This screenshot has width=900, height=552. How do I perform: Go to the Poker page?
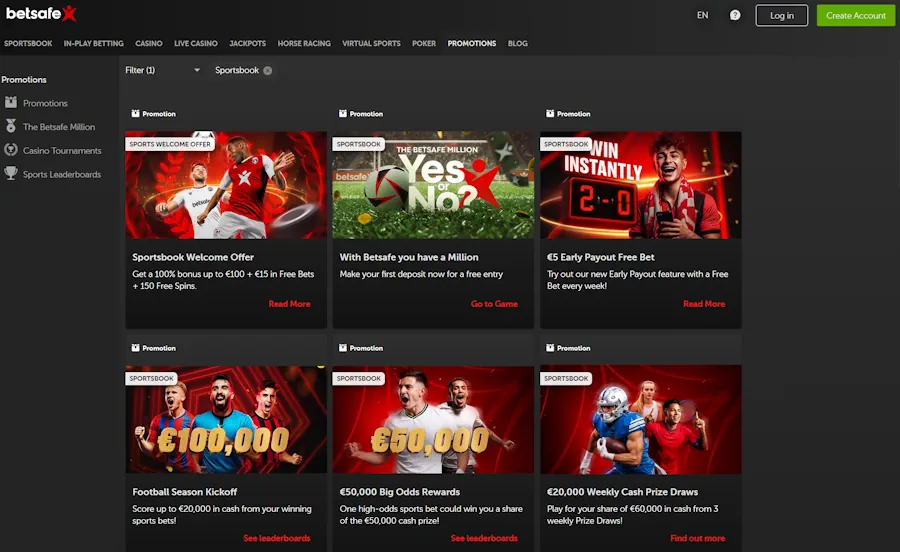[424, 44]
